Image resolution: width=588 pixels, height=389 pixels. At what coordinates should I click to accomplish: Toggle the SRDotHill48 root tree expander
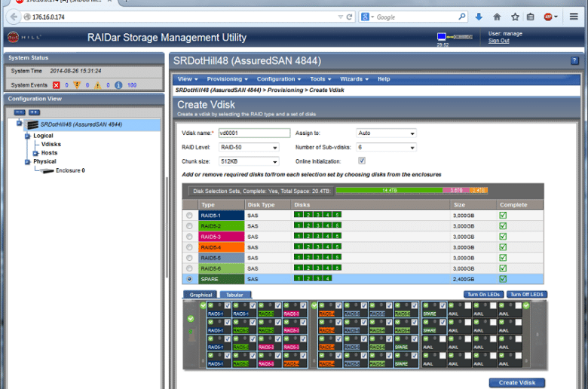19,123
